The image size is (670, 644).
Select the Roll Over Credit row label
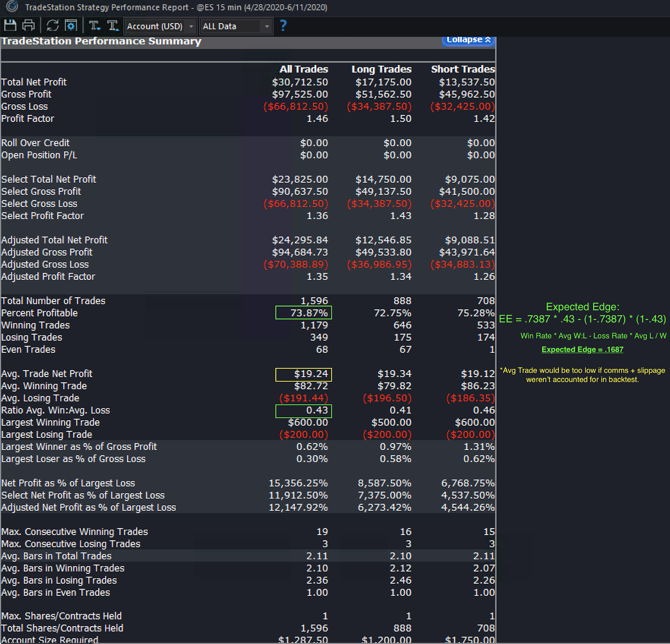tap(36, 143)
